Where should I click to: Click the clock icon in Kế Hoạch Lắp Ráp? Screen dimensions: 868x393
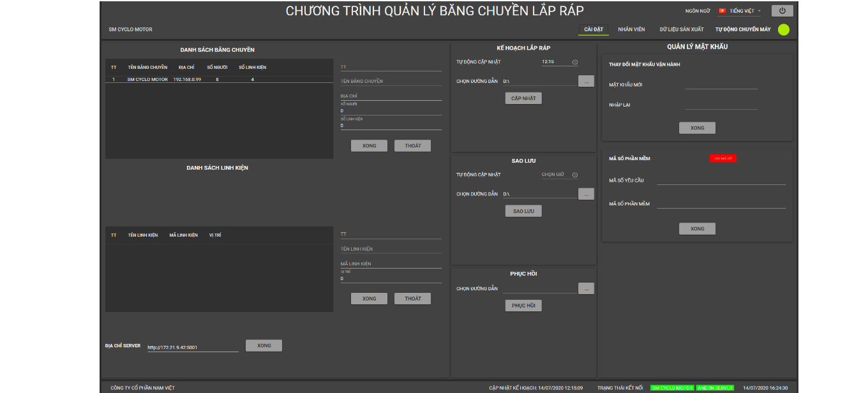click(574, 63)
